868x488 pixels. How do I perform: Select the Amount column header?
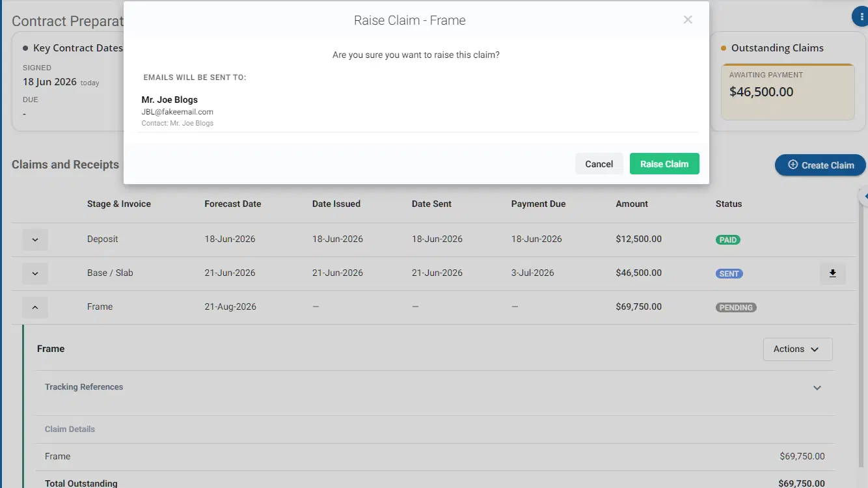[632, 204]
